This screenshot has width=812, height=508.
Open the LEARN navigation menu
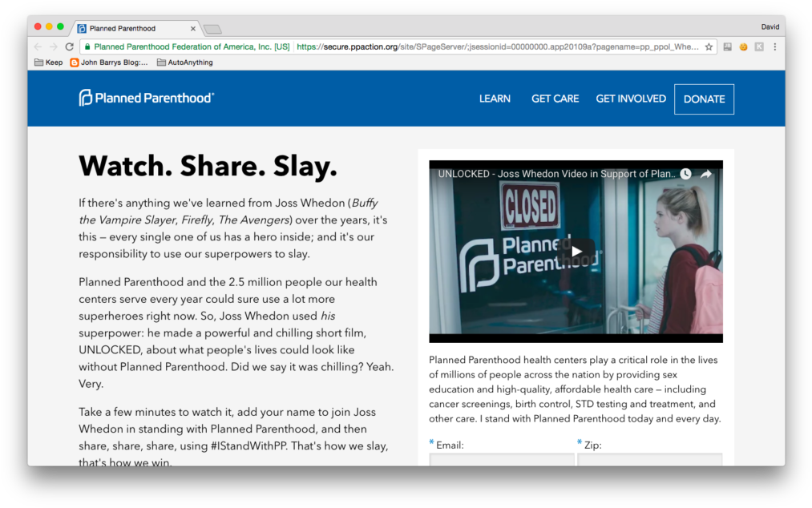(495, 99)
